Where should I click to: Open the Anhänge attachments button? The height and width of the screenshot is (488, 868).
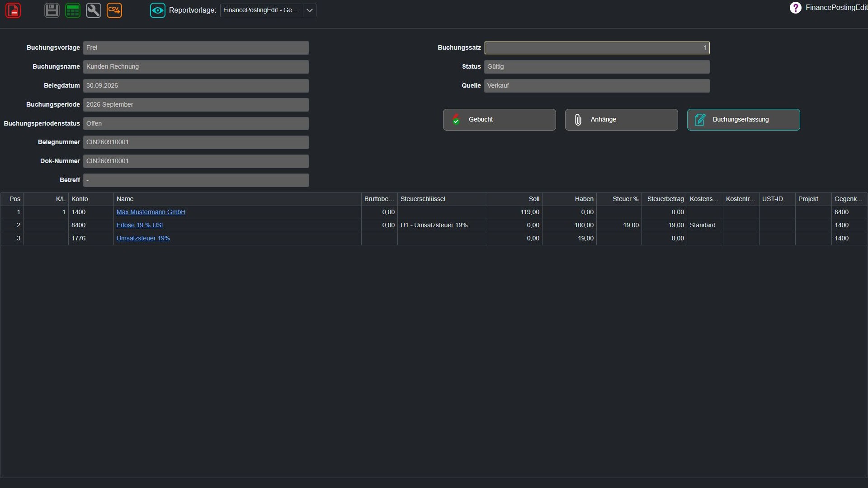[x=622, y=120]
